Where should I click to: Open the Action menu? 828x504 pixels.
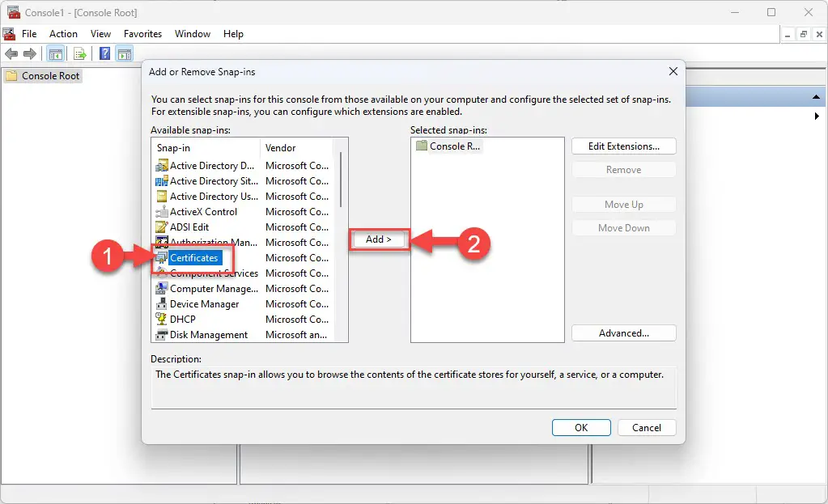(x=63, y=34)
